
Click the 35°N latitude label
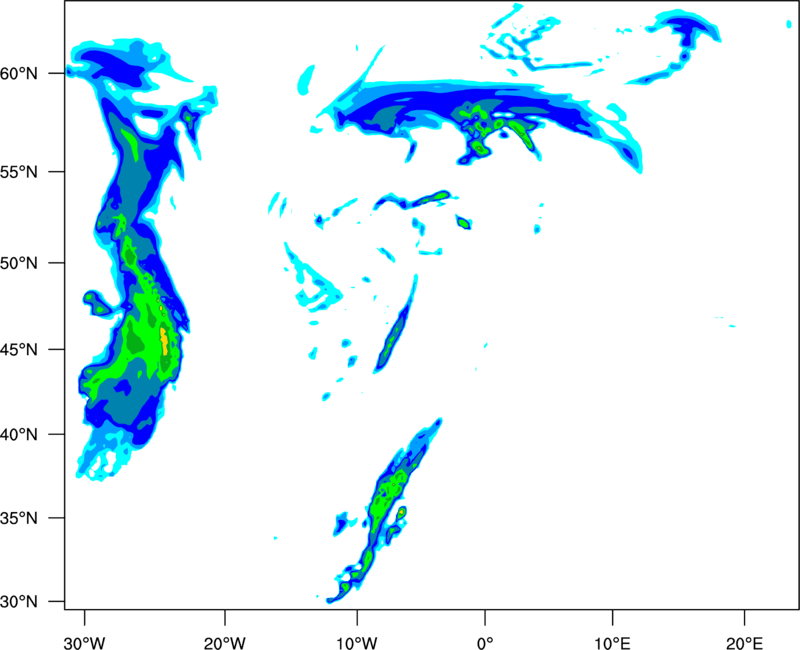[x=19, y=518]
